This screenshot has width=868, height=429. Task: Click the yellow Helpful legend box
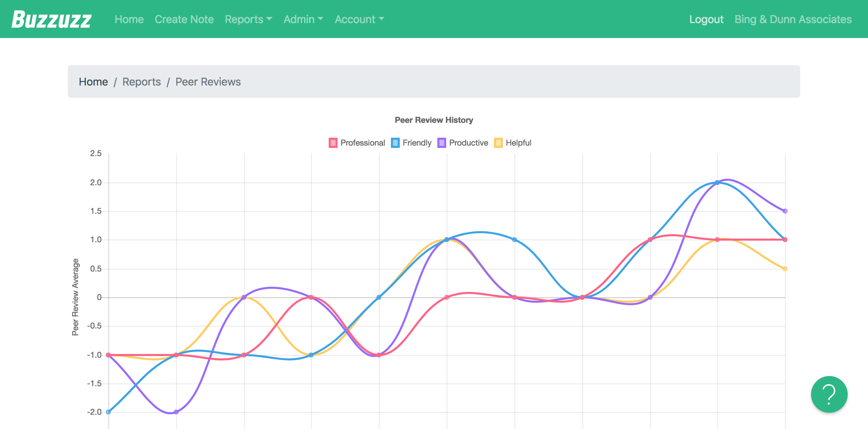point(498,143)
